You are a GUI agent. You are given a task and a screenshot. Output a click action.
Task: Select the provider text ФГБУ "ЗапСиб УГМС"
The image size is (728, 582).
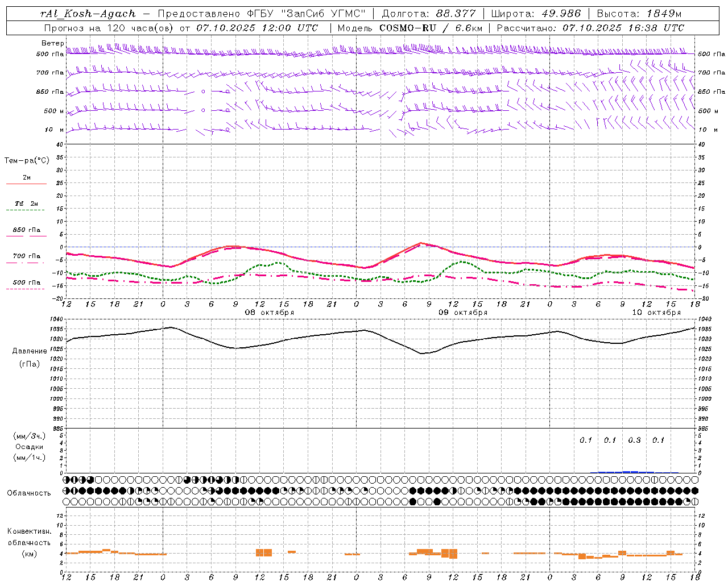[307, 14]
